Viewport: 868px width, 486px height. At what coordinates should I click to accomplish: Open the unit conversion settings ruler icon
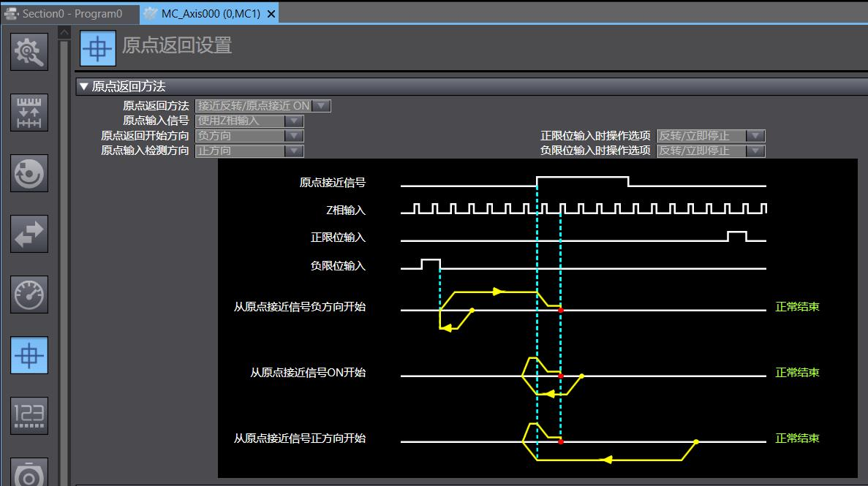[29, 113]
